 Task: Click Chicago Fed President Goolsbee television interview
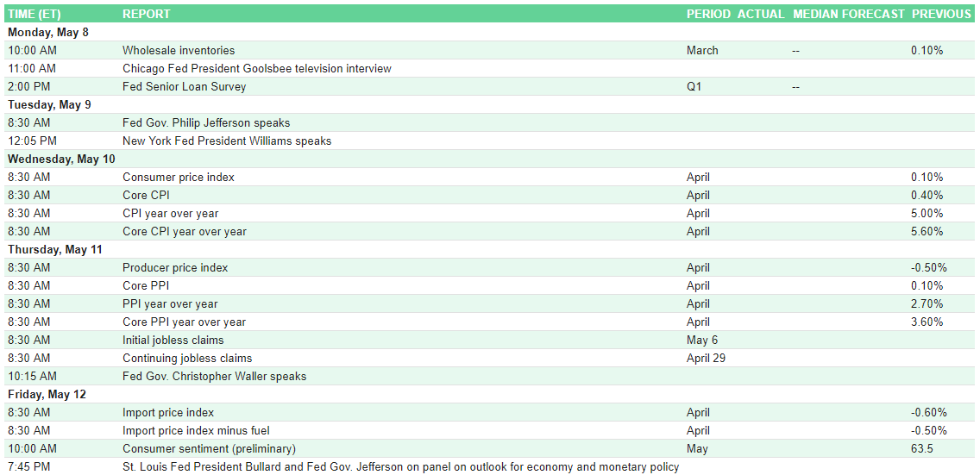coord(257,69)
